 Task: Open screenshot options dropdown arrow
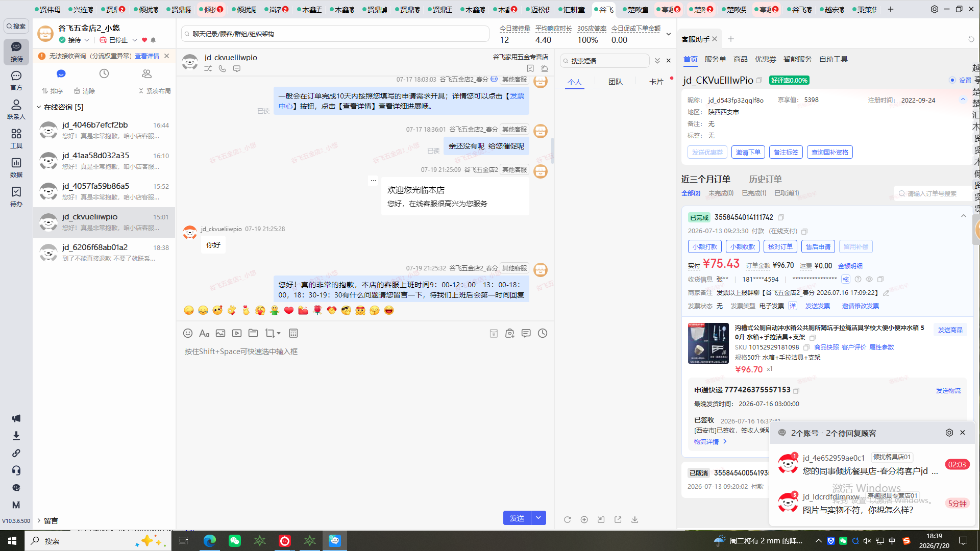tap(279, 334)
